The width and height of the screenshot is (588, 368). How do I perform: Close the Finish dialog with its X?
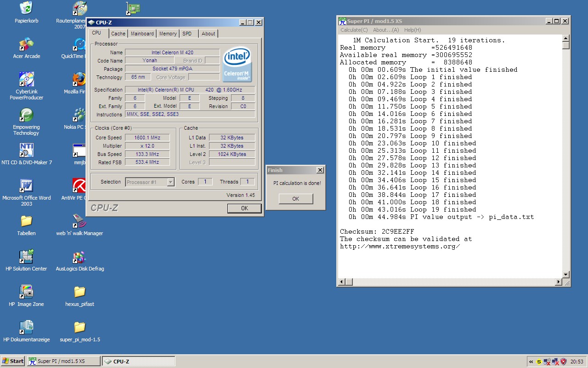pos(320,170)
